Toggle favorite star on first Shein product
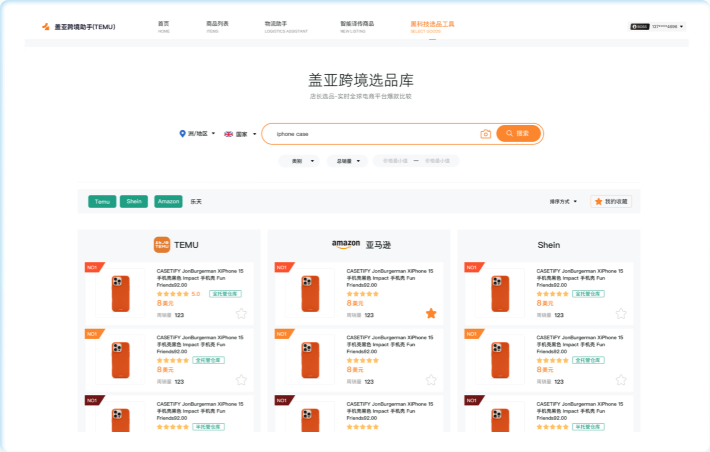Image resolution: width=710 pixels, height=452 pixels. (621, 314)
